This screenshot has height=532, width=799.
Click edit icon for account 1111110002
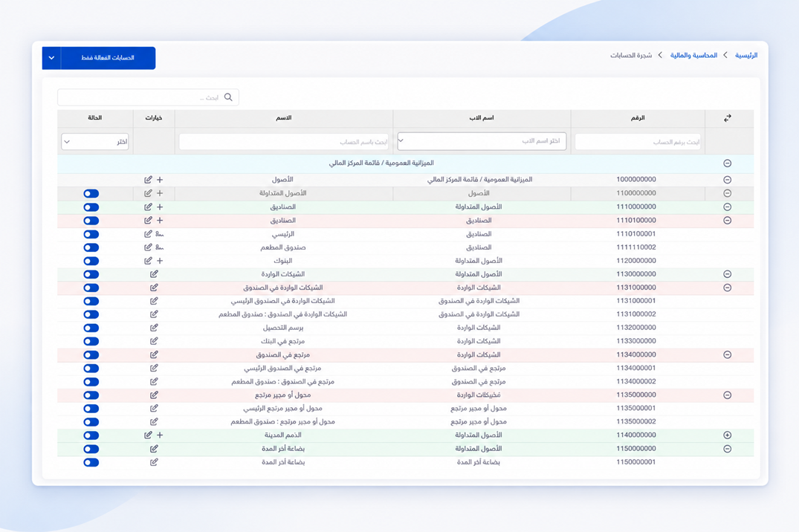click(x=148, y=247)
